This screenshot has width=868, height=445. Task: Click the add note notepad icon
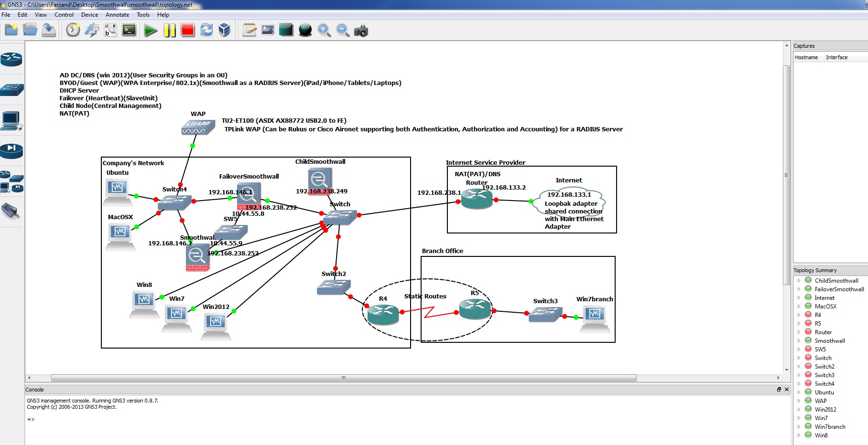tap(249, 31)
